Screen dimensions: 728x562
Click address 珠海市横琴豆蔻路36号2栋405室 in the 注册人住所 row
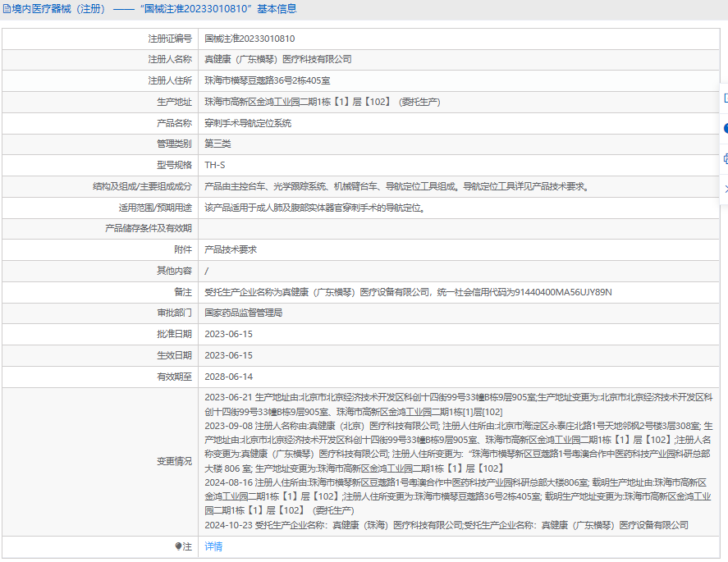[267, 80]
